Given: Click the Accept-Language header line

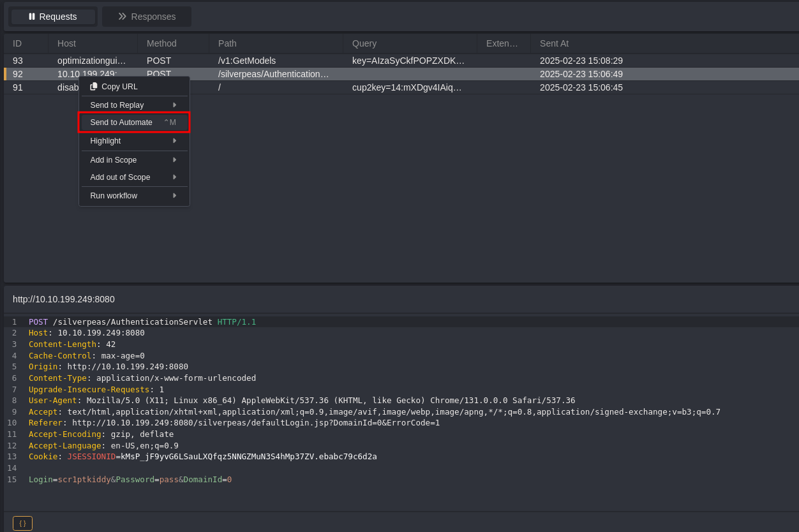Looking at the screenshot, I should point(103,446).
